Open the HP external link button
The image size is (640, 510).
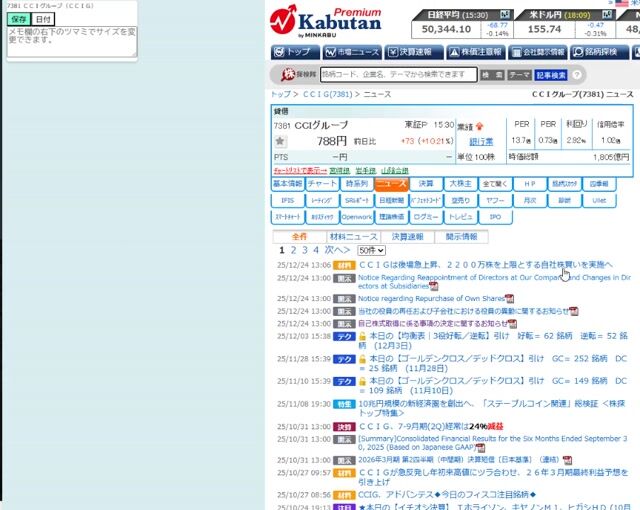coord(530,184)
